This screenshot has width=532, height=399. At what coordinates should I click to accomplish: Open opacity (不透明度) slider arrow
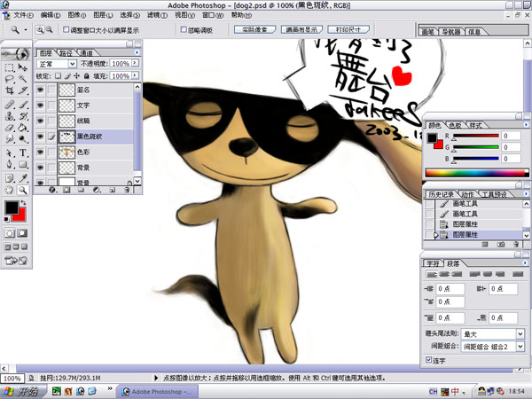pos(135,63)
